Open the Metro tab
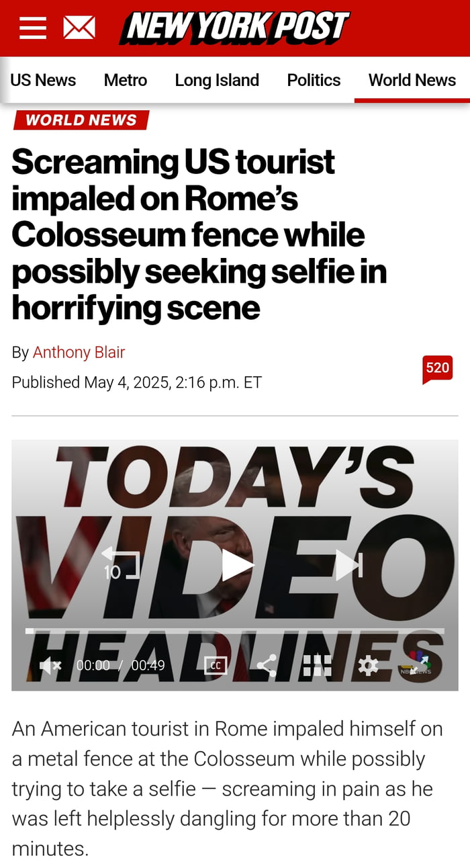The height and width of the screenshot is (868, 470). click(126, 80)
